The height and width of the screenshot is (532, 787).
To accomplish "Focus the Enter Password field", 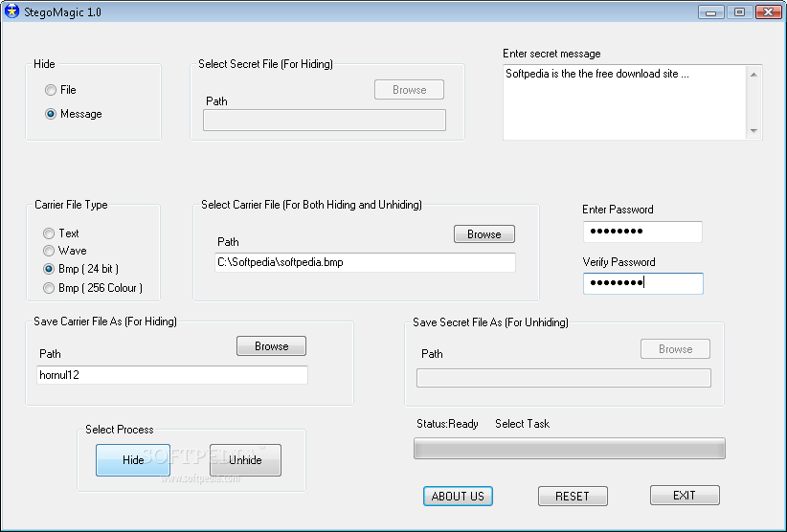I will coord(642,232).
